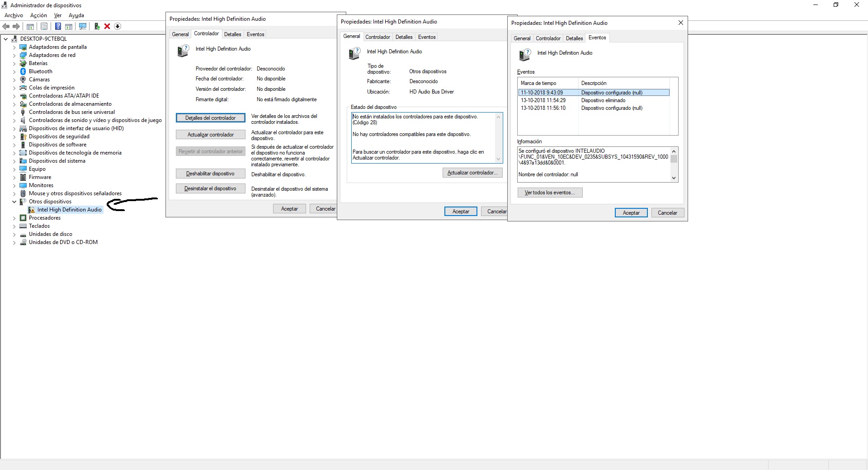Open the Ver menu
The height and width of the screenshot is (470, 868).
(58, 15)
